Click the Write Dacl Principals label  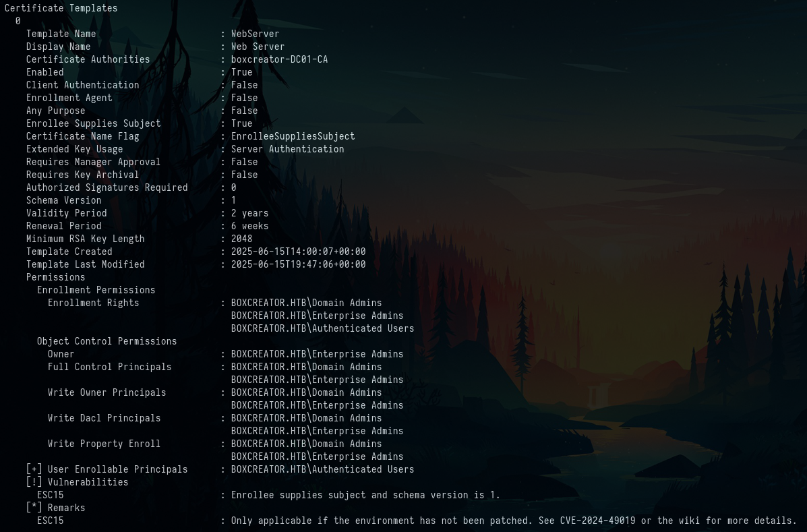pos(104,418)
